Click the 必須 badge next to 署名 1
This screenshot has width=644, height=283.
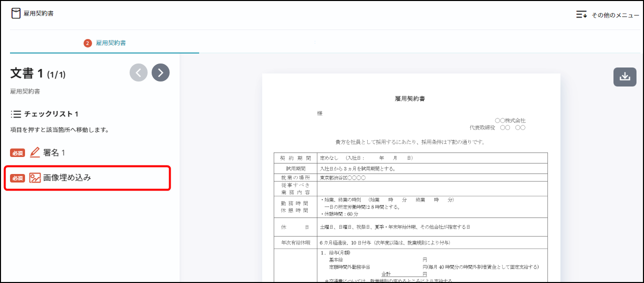[18, 153]
